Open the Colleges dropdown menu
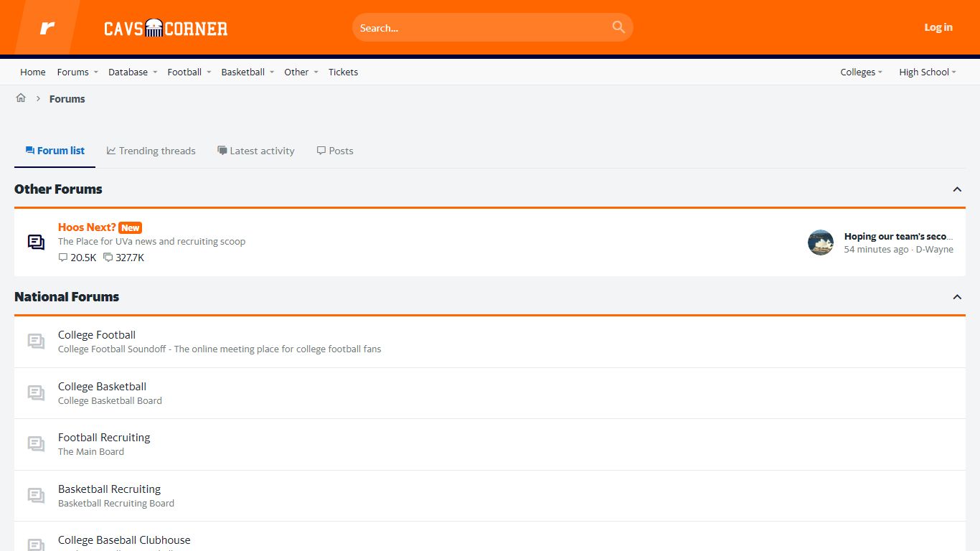The height and width of the screenshot is (551, 980). pos(861,72)
